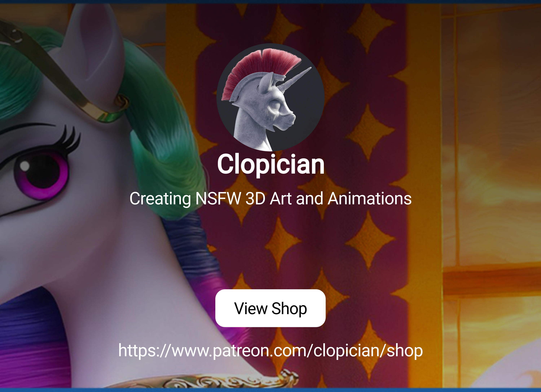Click the word Animations in the tagline
Viewport: 541px width, 392px height.
[370, 198]
